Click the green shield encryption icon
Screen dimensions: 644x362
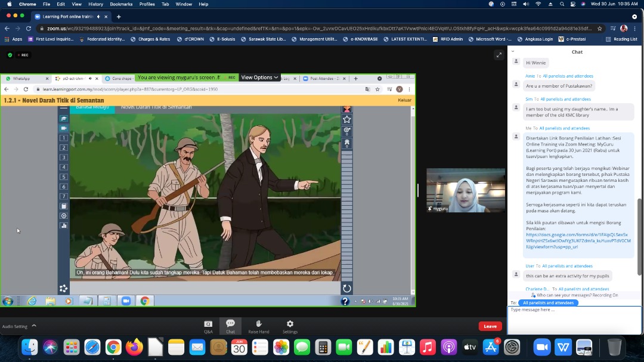click(10, 55)
